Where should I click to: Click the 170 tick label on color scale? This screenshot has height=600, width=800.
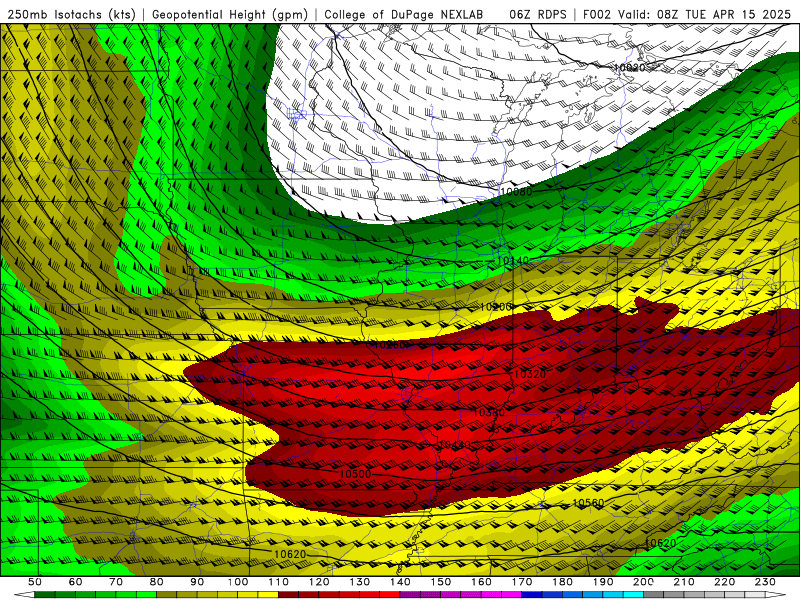click(522, 582)
